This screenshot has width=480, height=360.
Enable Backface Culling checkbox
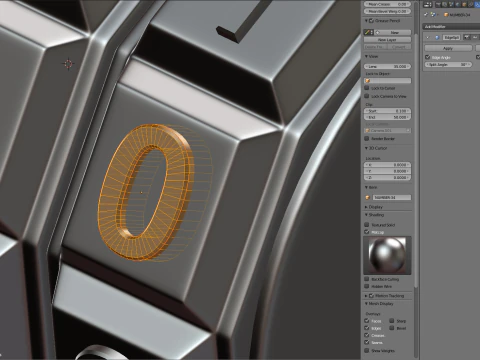(367, 279)
